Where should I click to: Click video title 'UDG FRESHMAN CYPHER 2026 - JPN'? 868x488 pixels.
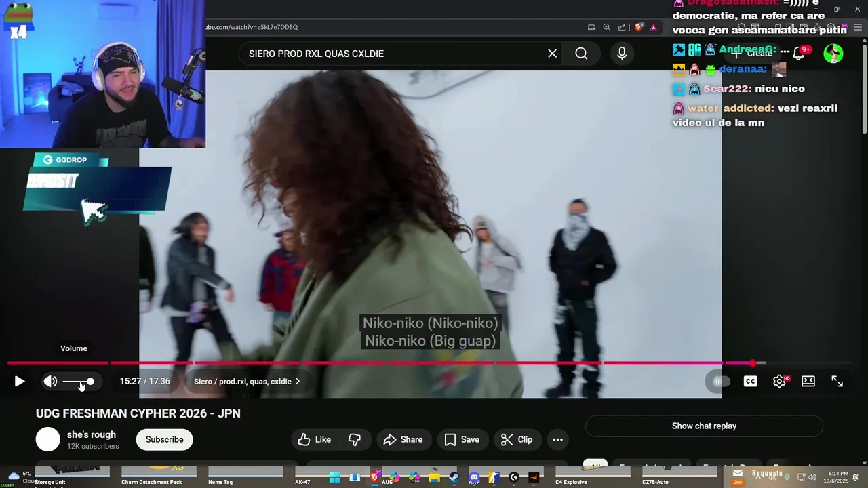click(138, 413)
